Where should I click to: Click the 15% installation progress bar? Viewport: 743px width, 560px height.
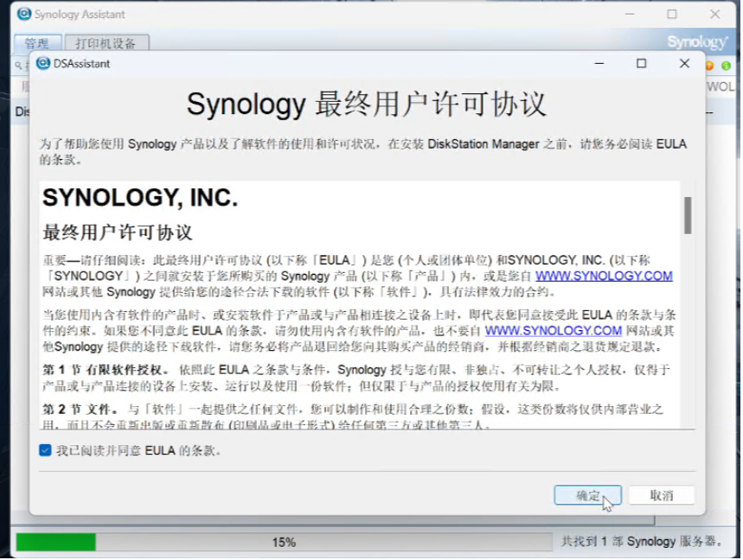click(285, 543)
